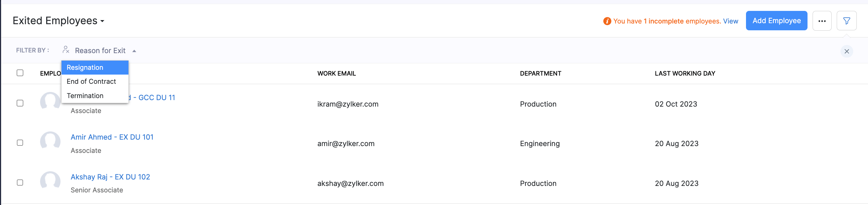Click Akshay Raj's avatar picture
The height and width of the screenshot is (205, 868).
click(50, 181)
